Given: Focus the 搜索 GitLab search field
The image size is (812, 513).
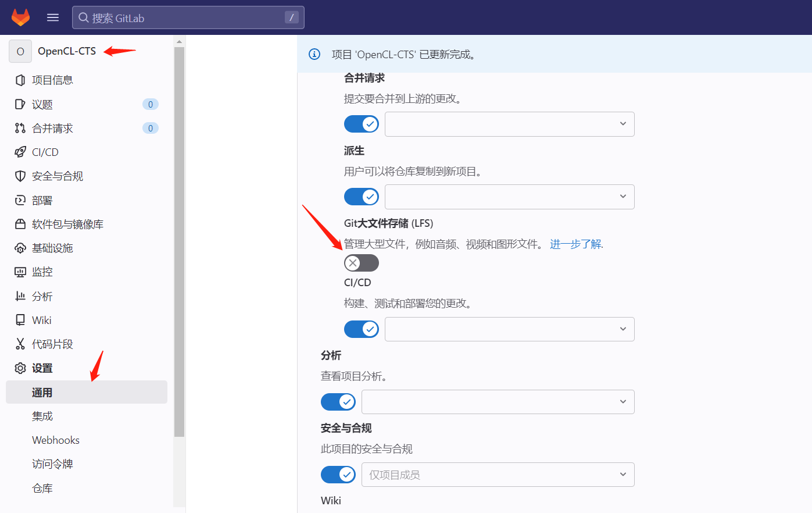Looking at the screenshot, I should pos(188,17).
